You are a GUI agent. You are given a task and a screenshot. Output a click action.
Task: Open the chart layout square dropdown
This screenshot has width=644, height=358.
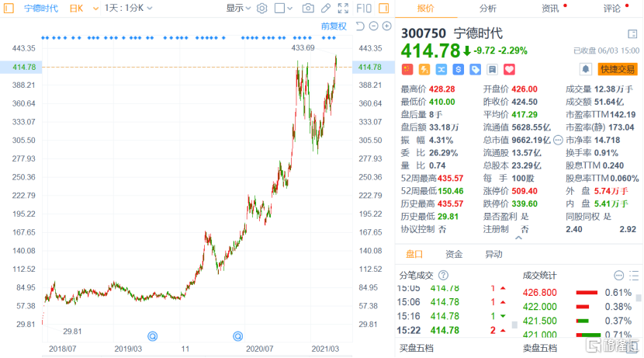(x=283, y=8)
